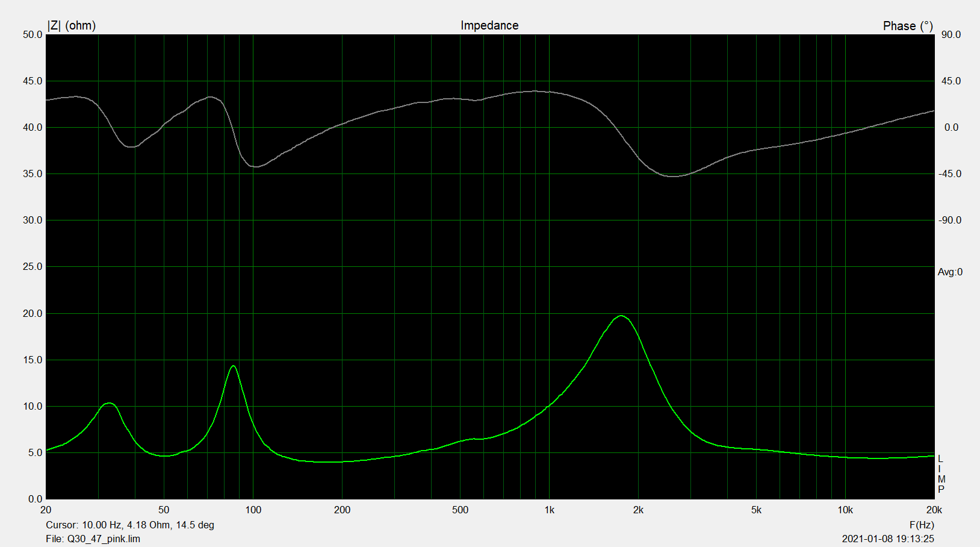980x547 pixels.
Task: Click the 50.0 ohm scale value
Action: (33, 34)
